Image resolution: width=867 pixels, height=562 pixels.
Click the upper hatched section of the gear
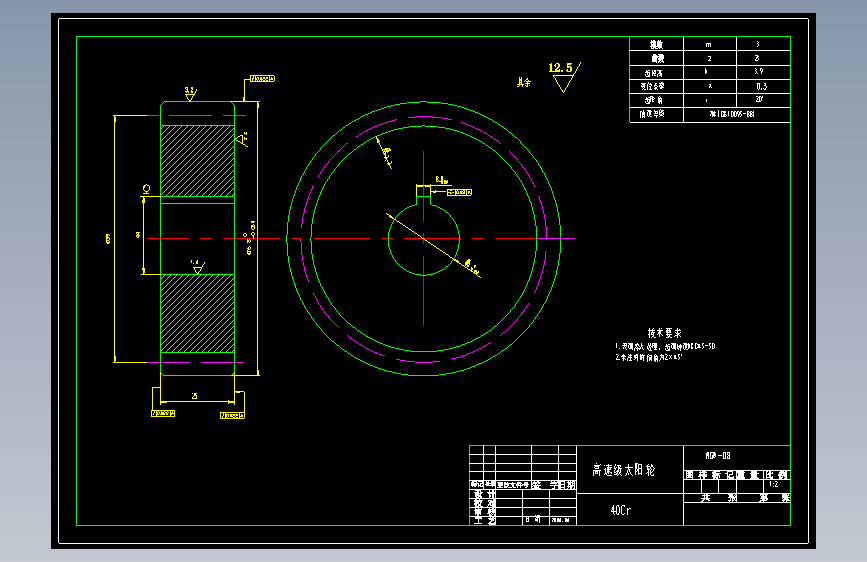(x=197, y=161)
